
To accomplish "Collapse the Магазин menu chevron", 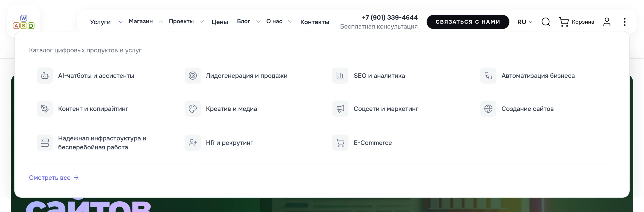I will [x=161, y=22].
